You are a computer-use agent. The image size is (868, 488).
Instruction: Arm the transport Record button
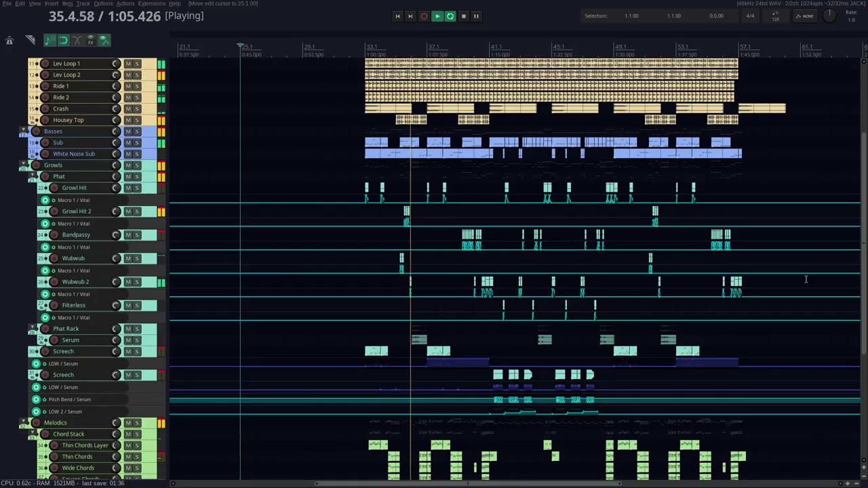[424, 16]
